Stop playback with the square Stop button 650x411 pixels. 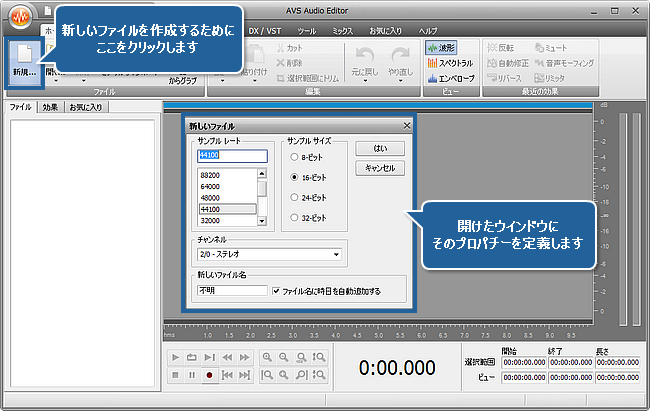pyautogui.click(x=175, y=375)
